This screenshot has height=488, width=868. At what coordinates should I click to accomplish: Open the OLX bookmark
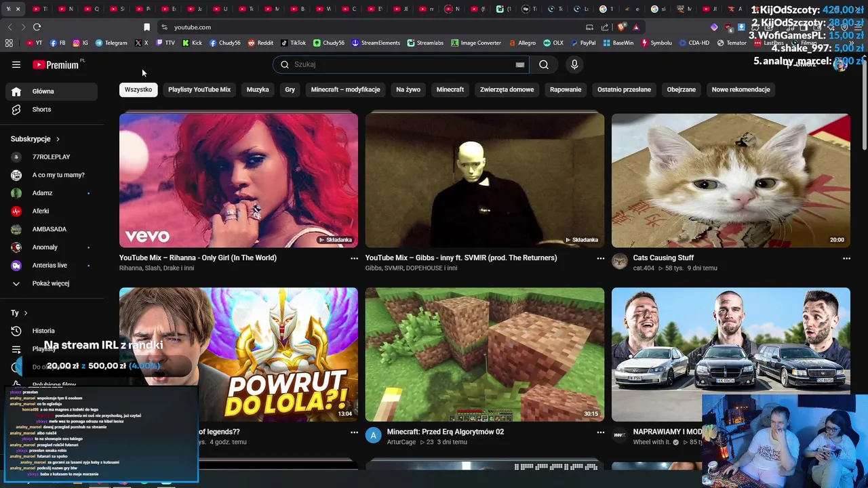(553, 43)
